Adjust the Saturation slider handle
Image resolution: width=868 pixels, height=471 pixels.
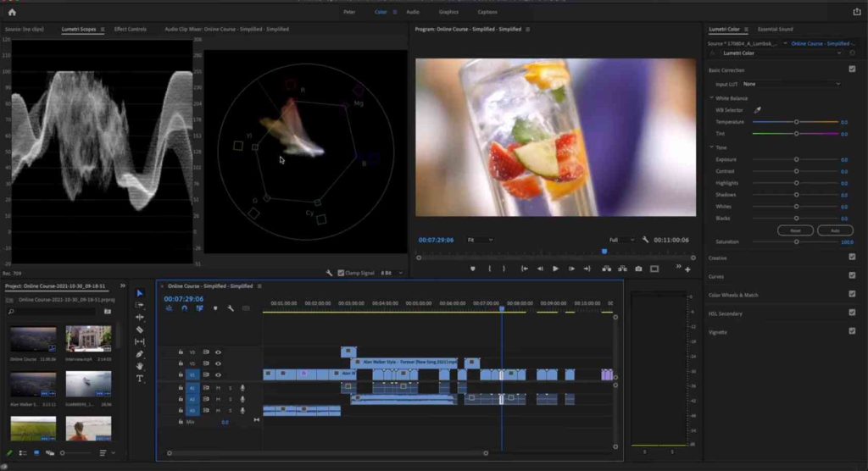point(797,242)
